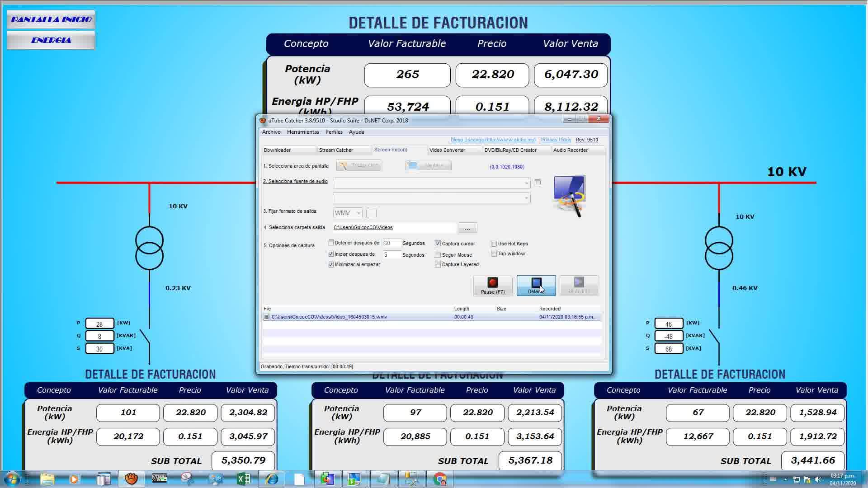Viewport: 868px width, 488px height.
Task: Uncheck the Iniciar despues de option
Action: (331, 254)
